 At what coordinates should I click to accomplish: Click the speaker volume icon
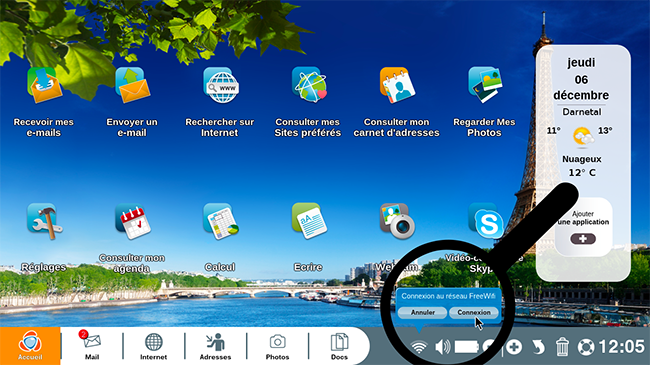(443, 347)
